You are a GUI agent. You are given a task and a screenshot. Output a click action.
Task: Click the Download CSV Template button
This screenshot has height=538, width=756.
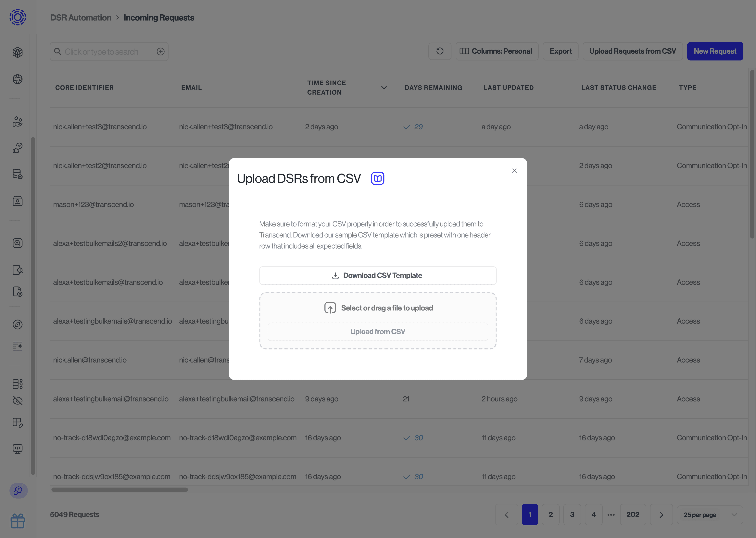(378, 275)
